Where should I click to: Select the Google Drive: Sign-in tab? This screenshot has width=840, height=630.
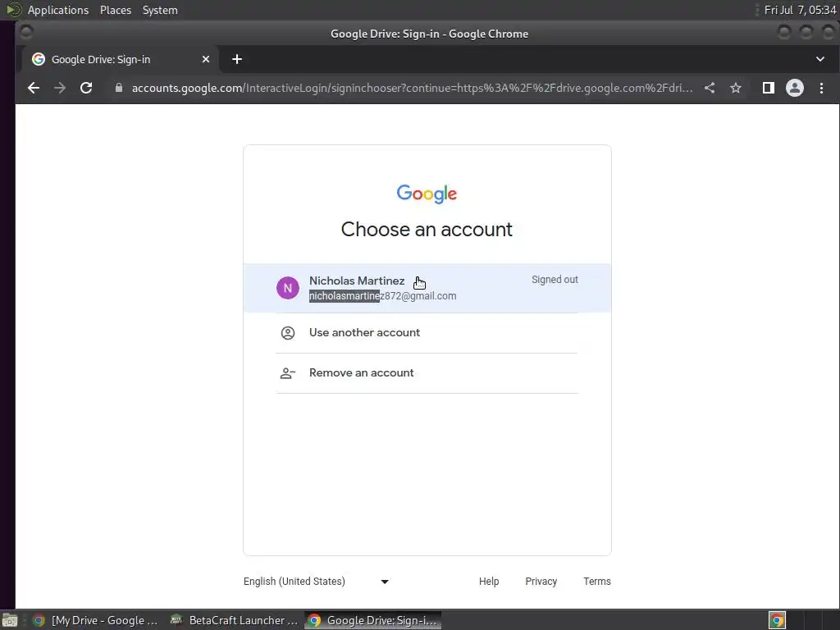tap(120, 59)
